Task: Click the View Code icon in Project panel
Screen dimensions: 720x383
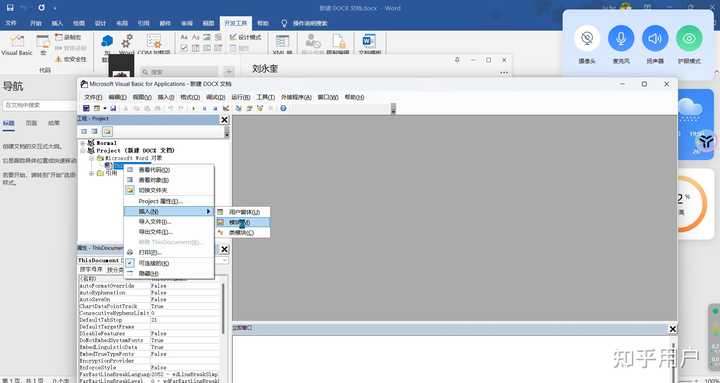Action: tap(84, 131)
